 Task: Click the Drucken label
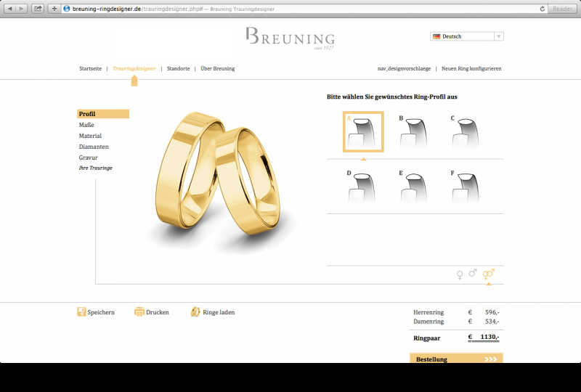click(158, 312)
